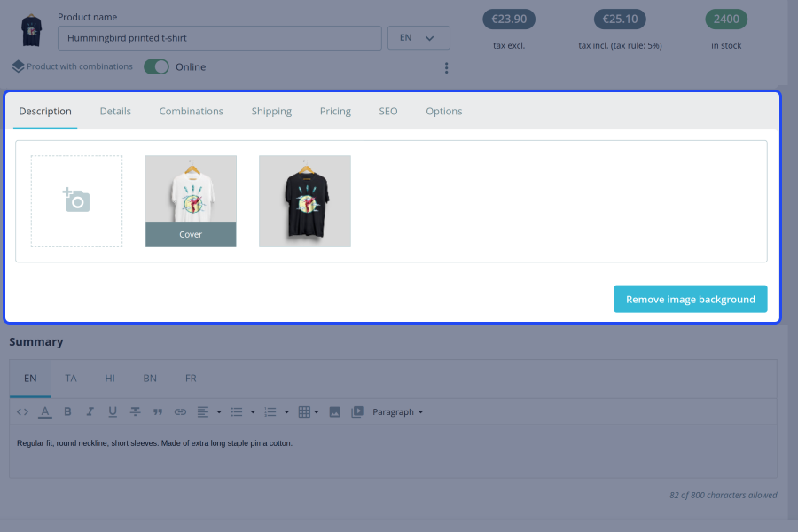Viewport: 798px width, 532px height.
Task: Click the 'Summary' heading
Action: tap(36, 341)
